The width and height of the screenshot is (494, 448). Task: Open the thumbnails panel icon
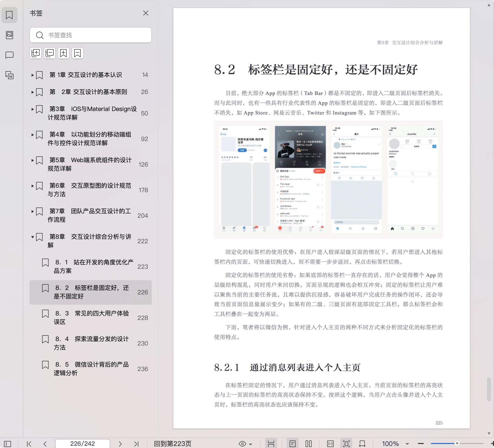[x=10, y=35]
